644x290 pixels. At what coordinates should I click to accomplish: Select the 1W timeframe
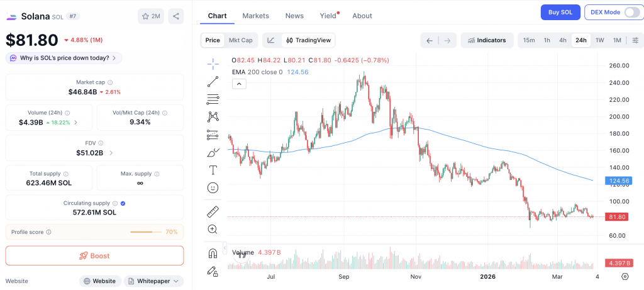point(599,40)
